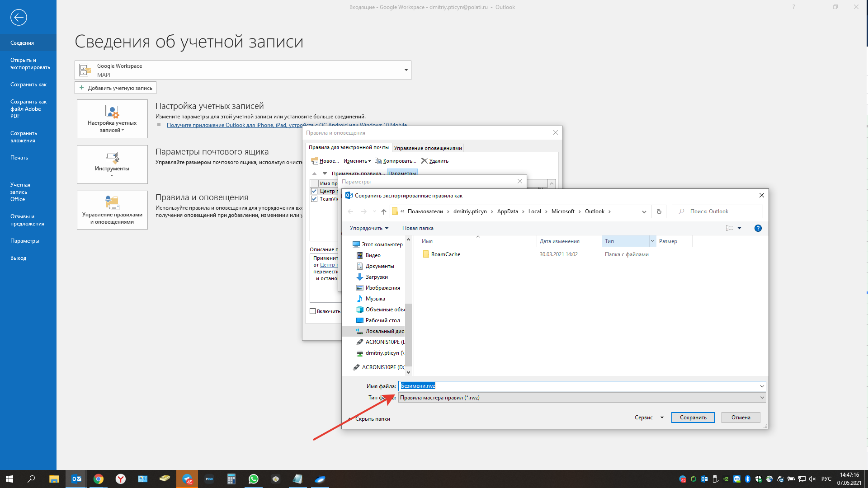Viewport: 868px width, 488px height.
Task: Open the mailbox Tools icon button
Action: [x=112, y=164]
